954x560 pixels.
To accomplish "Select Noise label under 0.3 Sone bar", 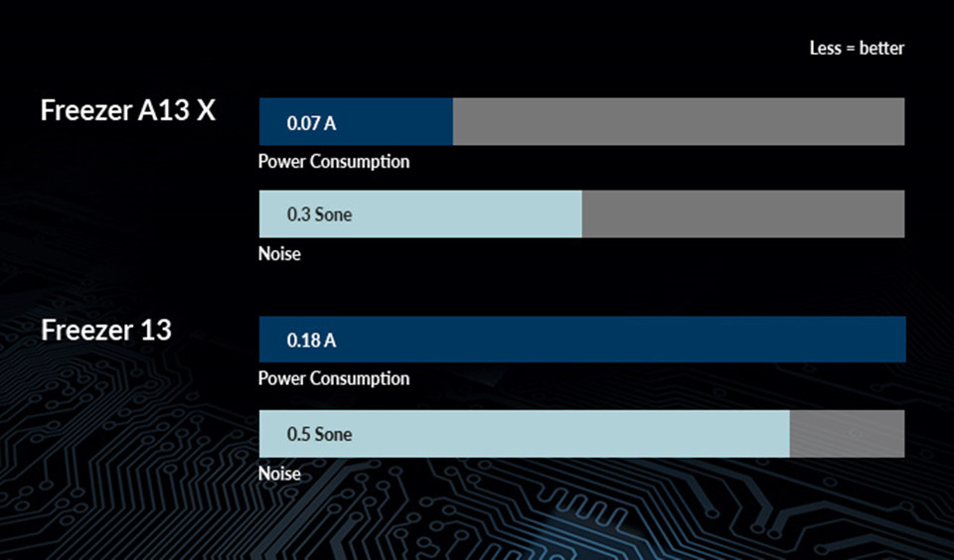I will click(279, 253).
